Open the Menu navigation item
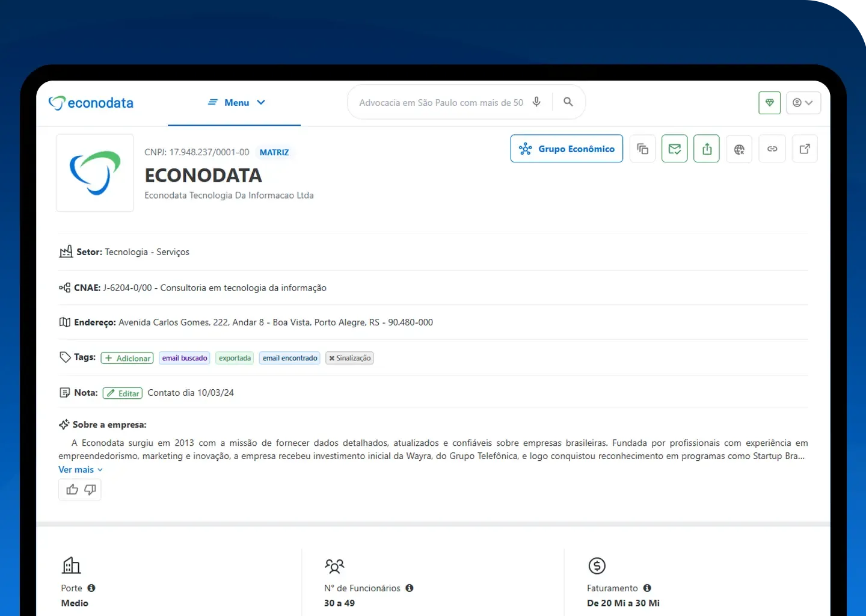 236,102
